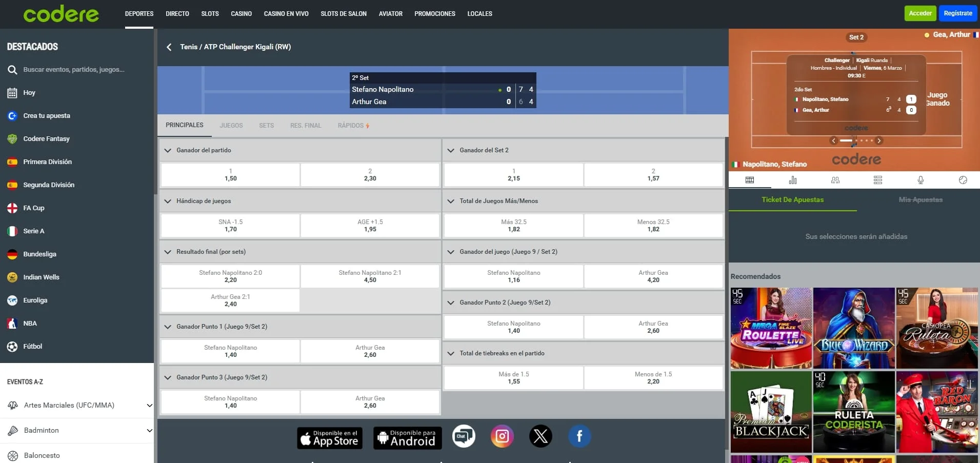This screenshot has width=980, height=463.
Task: Open the Blue Wizard game thumbnail
Action: pyautogui.click(x=854, y=328)
